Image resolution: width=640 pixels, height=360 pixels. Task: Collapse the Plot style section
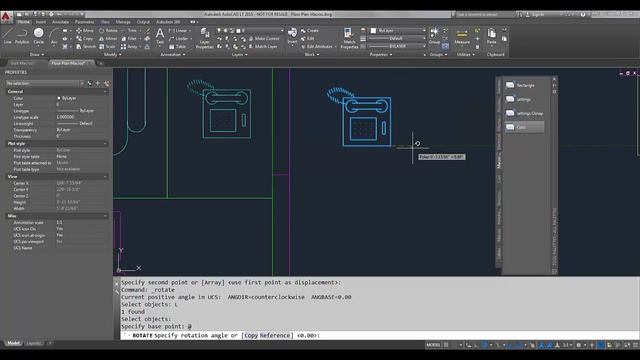pyautogui.click(x=105, y=144)
